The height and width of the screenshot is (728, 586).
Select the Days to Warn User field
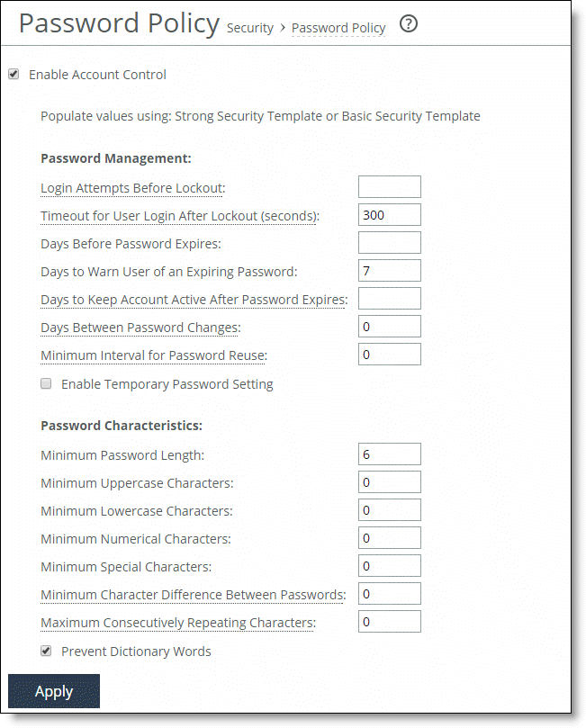389,270
